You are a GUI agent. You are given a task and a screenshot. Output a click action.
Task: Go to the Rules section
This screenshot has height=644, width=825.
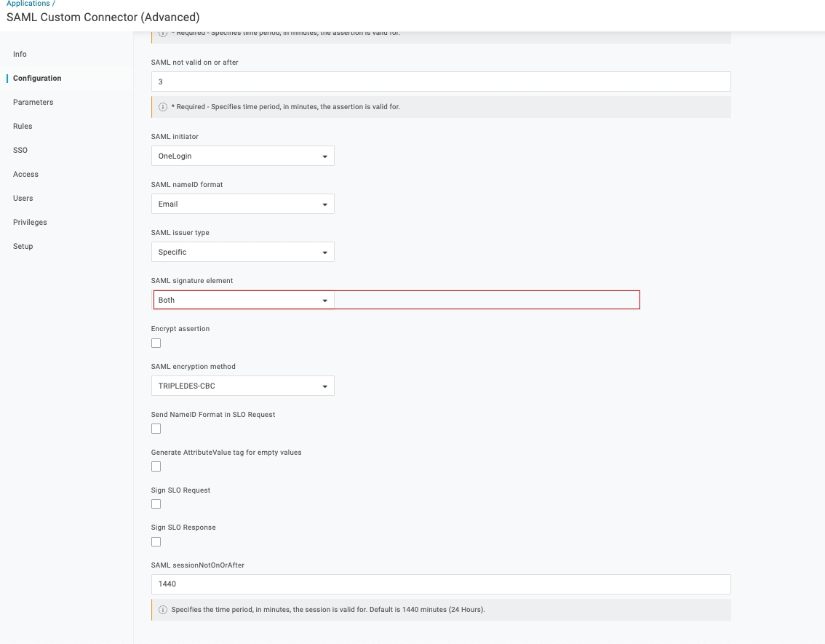(x=23, y=126)
